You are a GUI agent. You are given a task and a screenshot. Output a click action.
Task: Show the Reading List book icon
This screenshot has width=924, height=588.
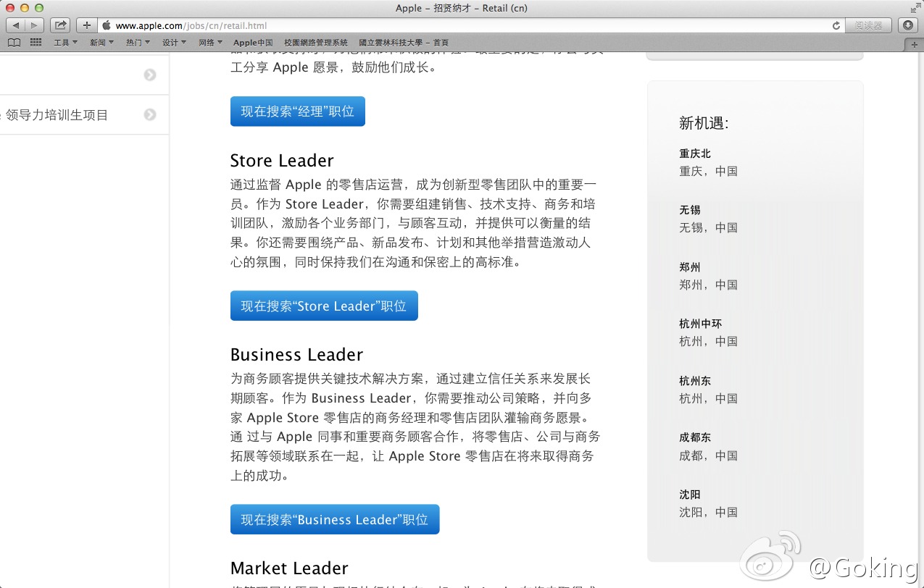coord(14,43)
